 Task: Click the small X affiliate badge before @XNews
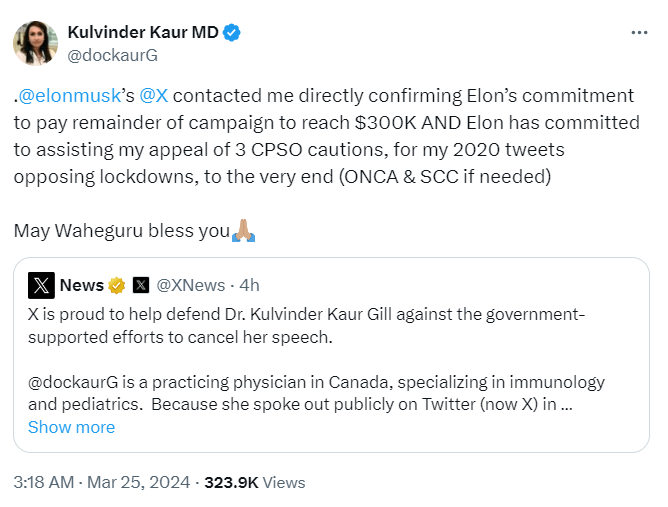(141, 286)
